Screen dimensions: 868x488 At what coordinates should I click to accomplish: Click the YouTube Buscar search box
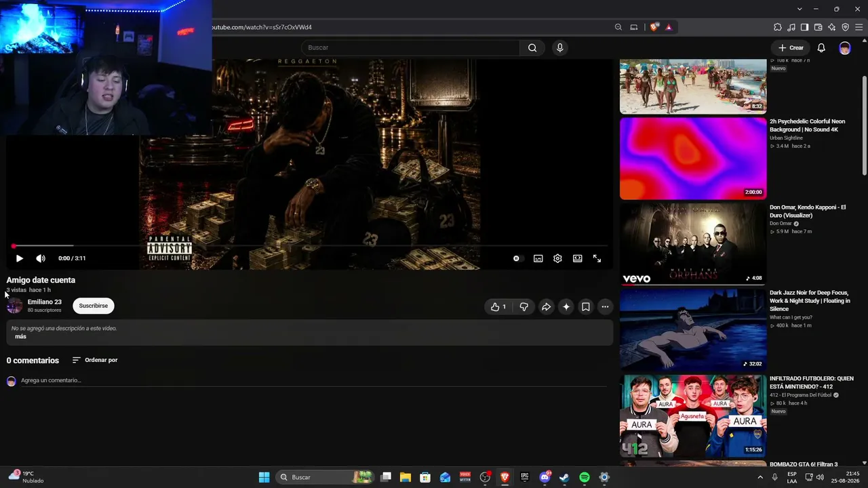410,47
